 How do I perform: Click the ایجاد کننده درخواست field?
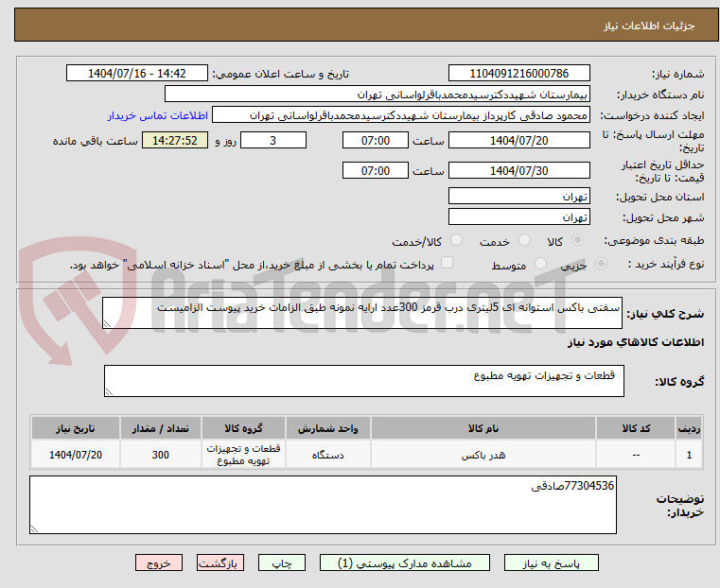coord(401,115)
